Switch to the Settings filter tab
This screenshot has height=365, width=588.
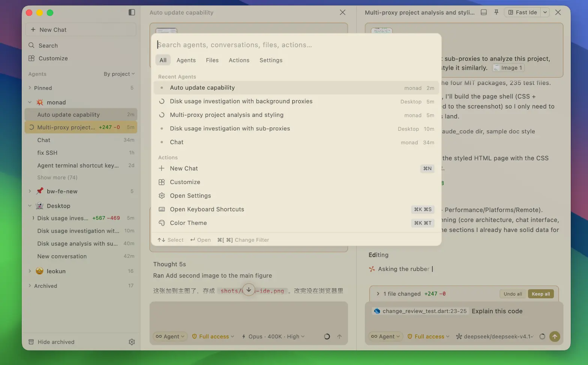(x=271, y=60)
